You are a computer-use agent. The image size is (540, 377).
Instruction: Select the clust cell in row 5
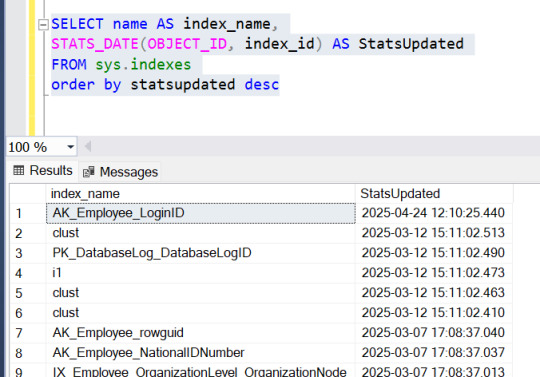(200, 293)
